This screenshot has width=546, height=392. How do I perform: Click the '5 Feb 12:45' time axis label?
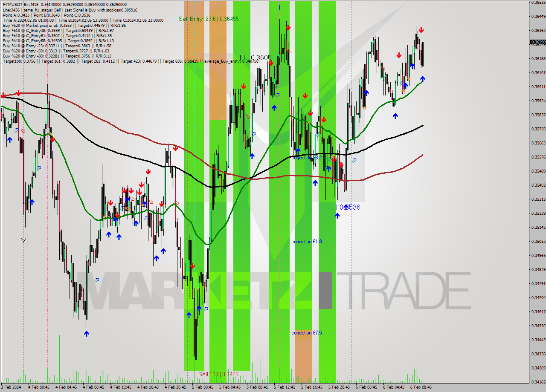(285, 387)
